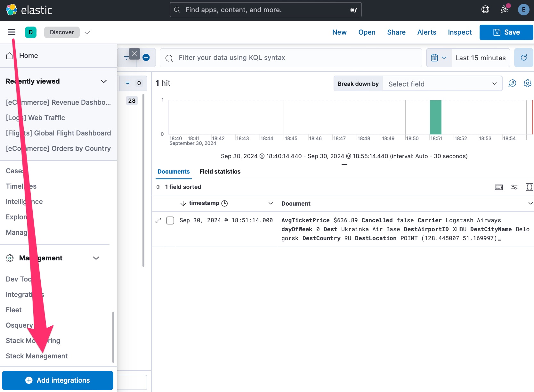Image resolution: width=534 pixels, height=392 pixels.
Task: Toggle full screen for documents table
Action: [x=529, y=187]
